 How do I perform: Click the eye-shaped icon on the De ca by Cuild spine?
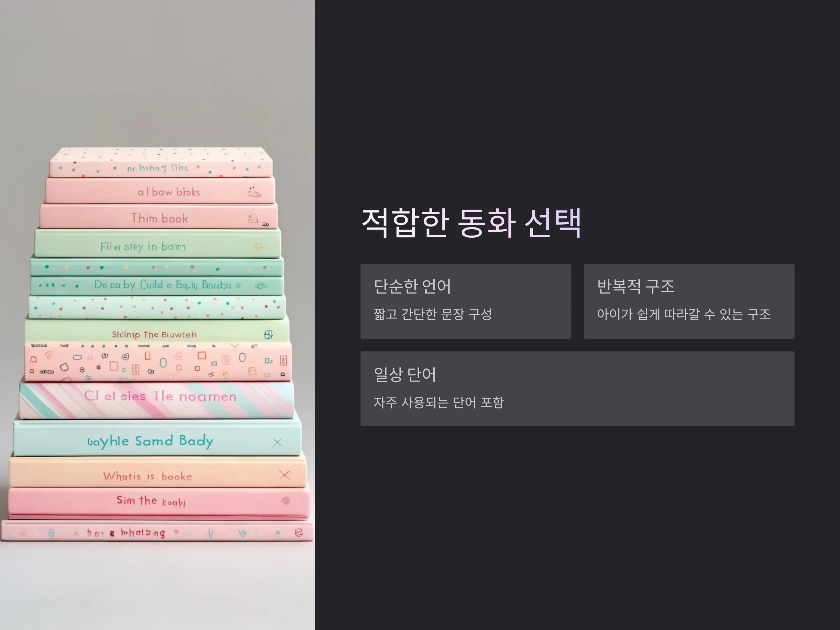261,286
